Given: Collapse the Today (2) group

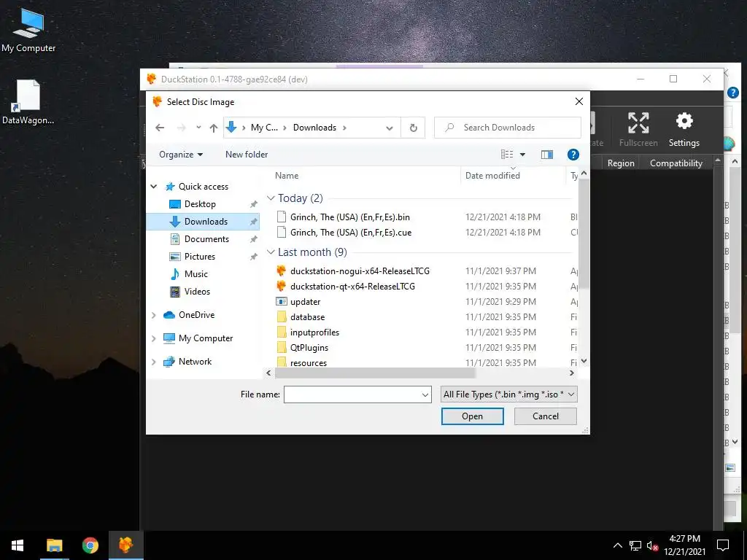Looking at the screenshot, I should [x=271, y=198].
